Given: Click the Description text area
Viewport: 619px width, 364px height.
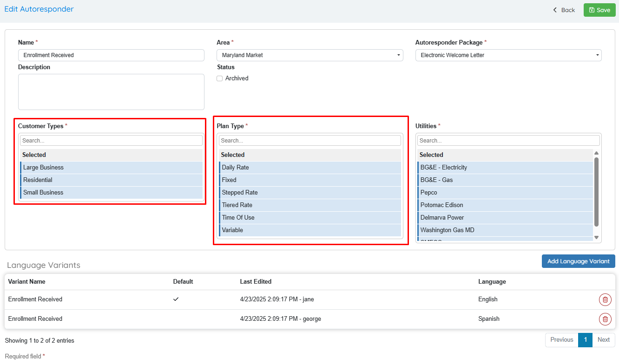Looking at the screenshot, I should [x=111, y=92].
